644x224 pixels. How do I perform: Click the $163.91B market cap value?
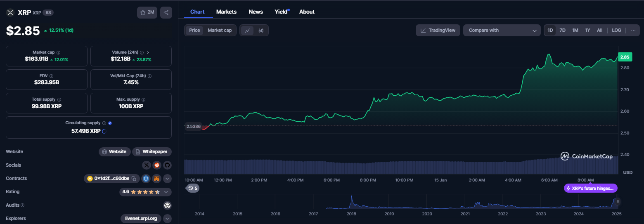pyautogui.click(x=36, y=59)
